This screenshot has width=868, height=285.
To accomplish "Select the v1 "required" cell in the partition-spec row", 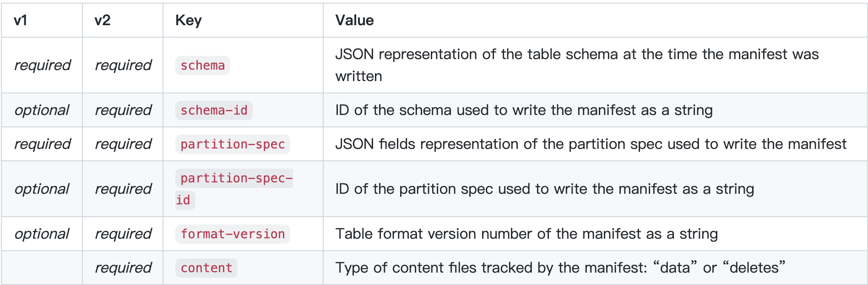I will tap(43, 144).
